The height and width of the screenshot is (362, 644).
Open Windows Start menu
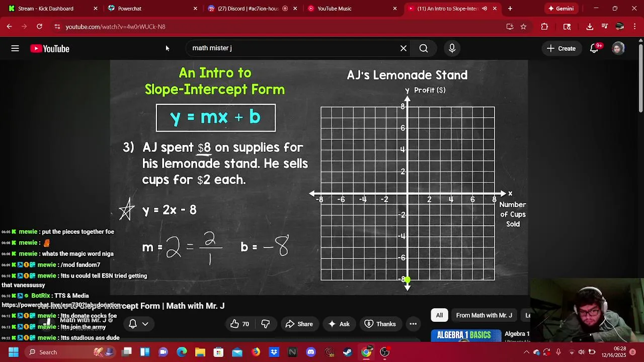tap(14, 352)
